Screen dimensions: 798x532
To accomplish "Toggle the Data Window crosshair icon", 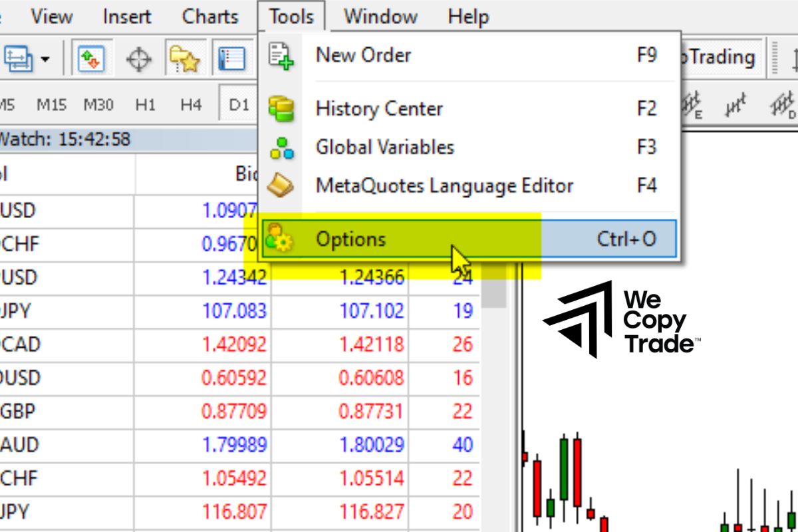I will pyautogui.click(x=138, y=59).
